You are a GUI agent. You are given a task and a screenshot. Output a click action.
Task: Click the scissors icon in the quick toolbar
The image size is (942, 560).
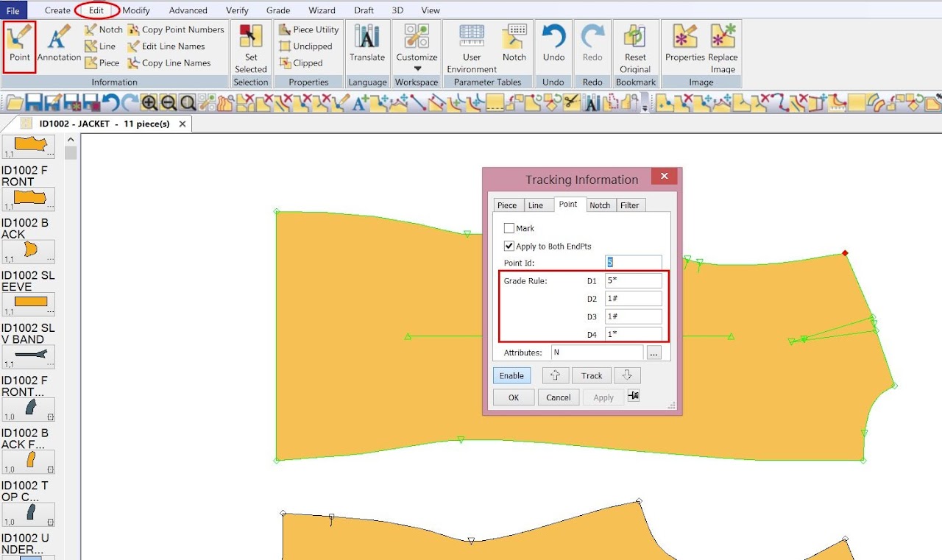point(570,103)
